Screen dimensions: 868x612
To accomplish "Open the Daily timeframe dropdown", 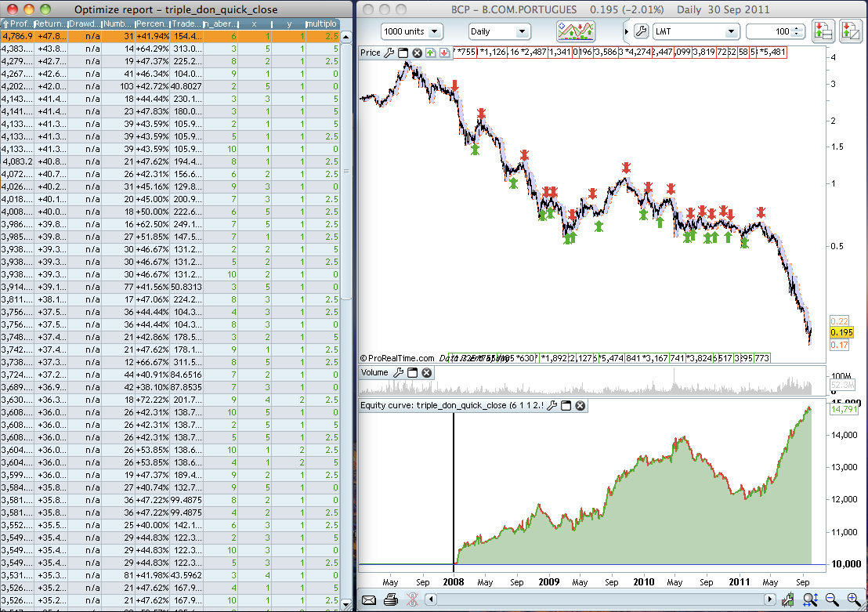I will 499,31.
